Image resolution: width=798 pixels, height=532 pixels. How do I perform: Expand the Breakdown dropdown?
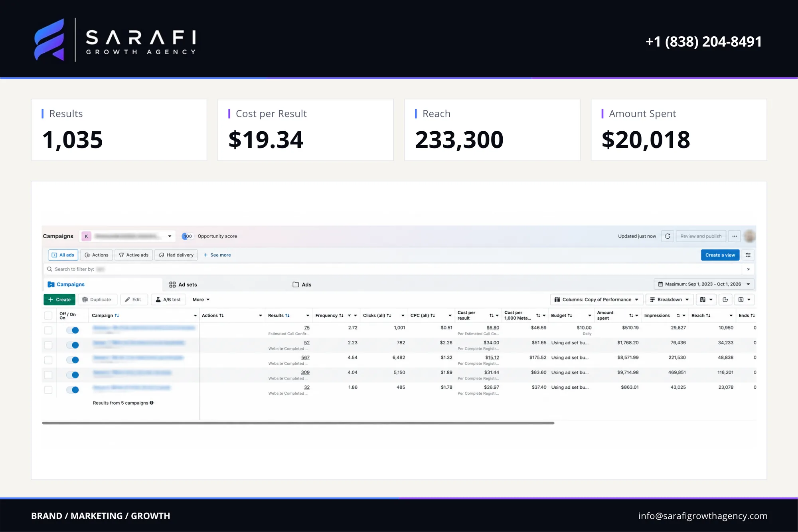(670, 300)
